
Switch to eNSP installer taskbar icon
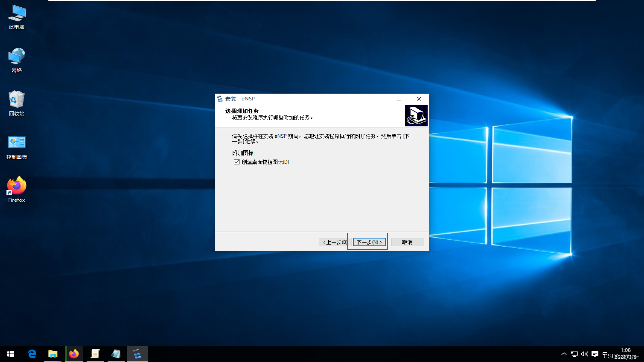[137, 354]
